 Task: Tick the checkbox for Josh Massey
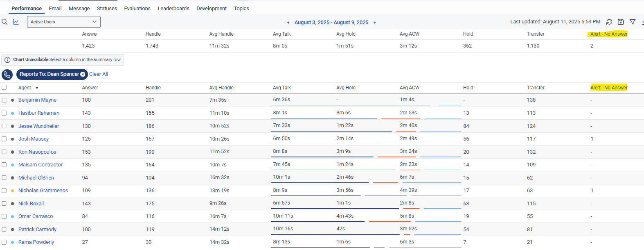pos(4,139)
